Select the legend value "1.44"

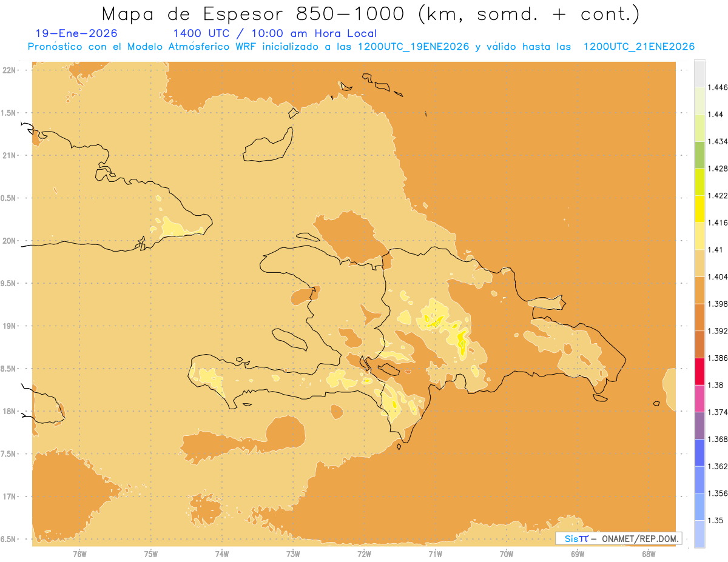(x=715, y=114)
